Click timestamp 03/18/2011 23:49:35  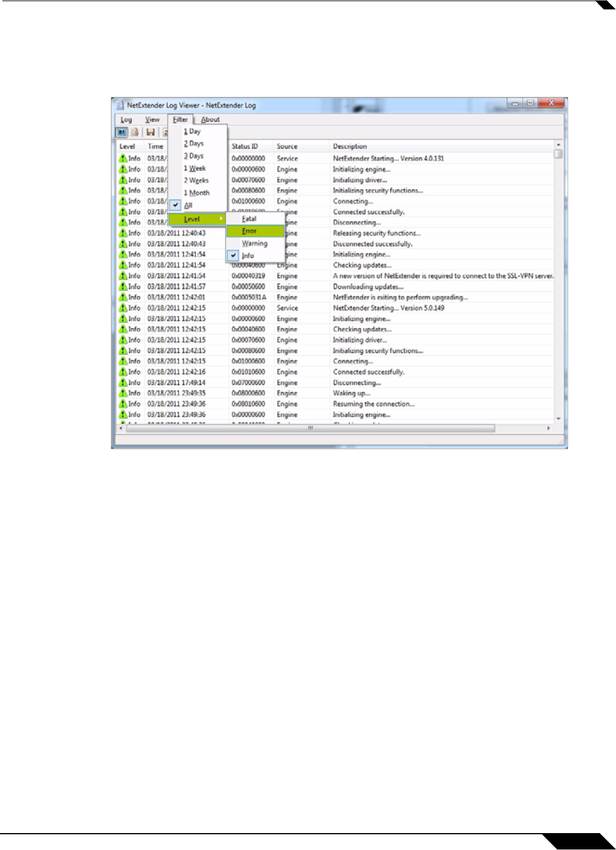click(x=176, y=393)
